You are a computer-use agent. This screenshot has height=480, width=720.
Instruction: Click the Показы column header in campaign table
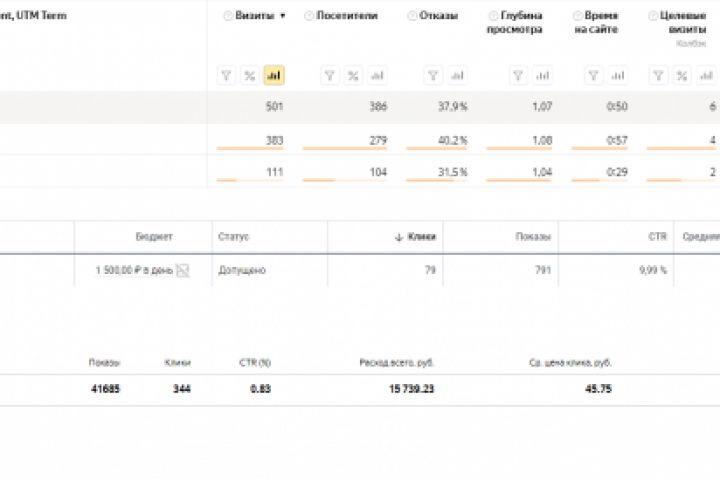[533, 237]
